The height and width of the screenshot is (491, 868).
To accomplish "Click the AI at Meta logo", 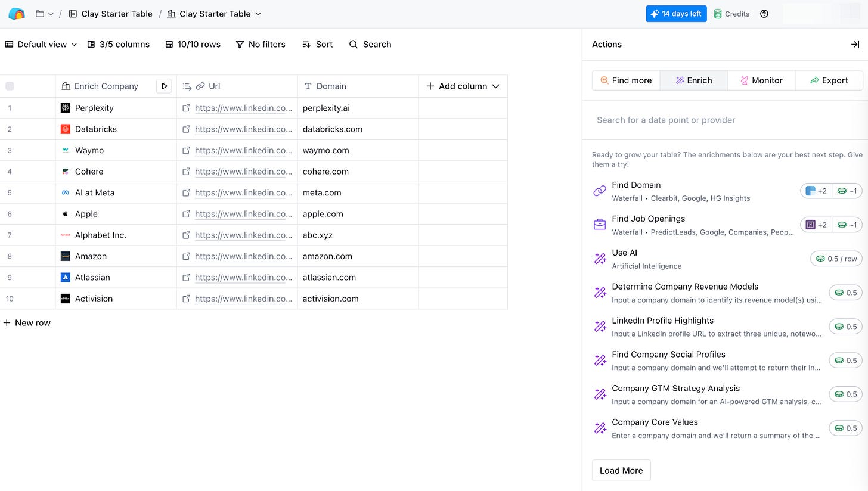I will pos(66,192).
